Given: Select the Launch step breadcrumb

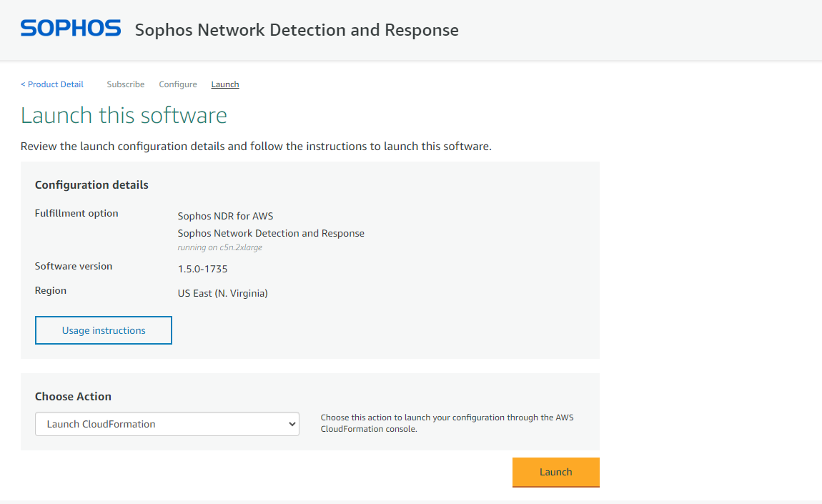Looking at the screenshot, I should [225, 84].
